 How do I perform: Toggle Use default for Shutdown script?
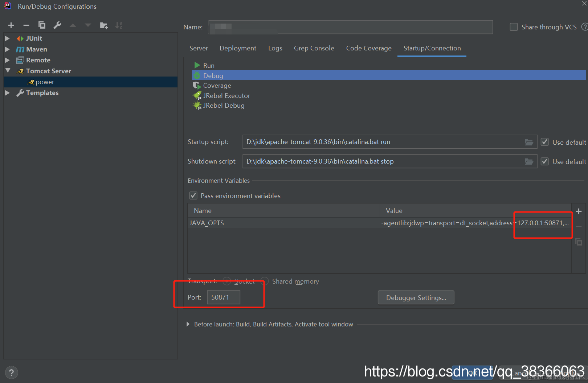coord(544,161)
